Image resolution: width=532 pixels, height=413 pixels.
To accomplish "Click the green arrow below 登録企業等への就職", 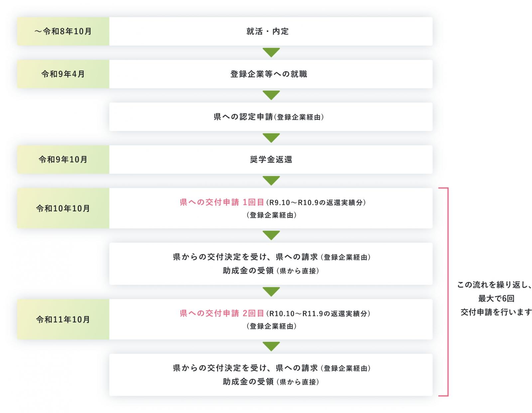I will (271, 95).
